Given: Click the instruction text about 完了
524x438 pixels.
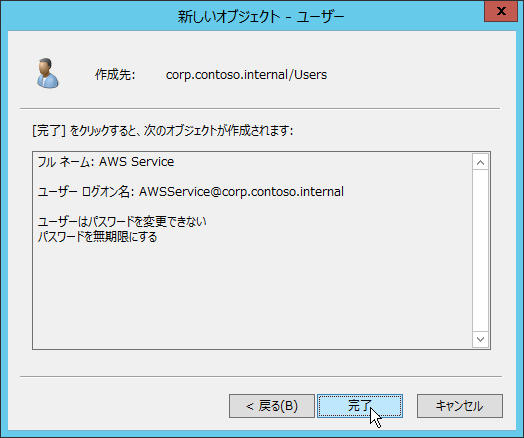Looking at the screenshot, I should click(x=163, y=130).
